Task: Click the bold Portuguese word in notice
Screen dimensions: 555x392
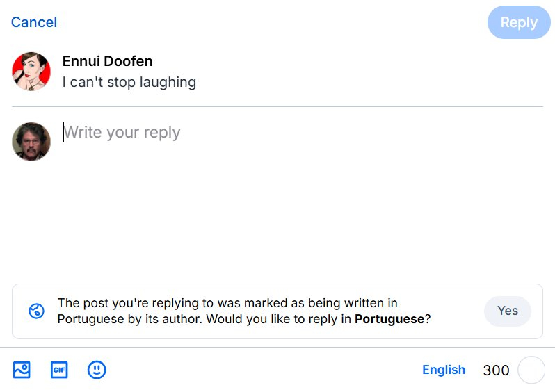Action: point(389,319)
